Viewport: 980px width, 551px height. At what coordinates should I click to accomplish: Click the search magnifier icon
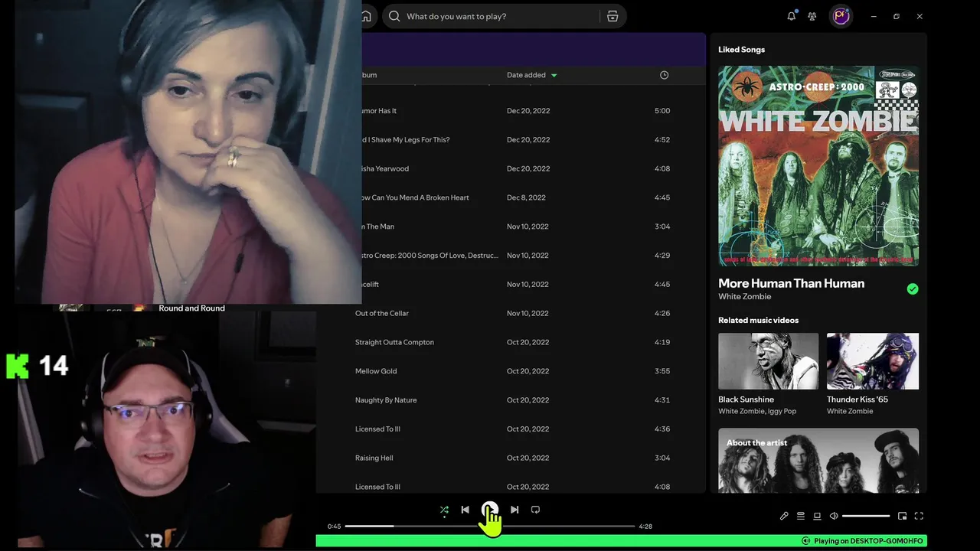(x=394, y=16)
